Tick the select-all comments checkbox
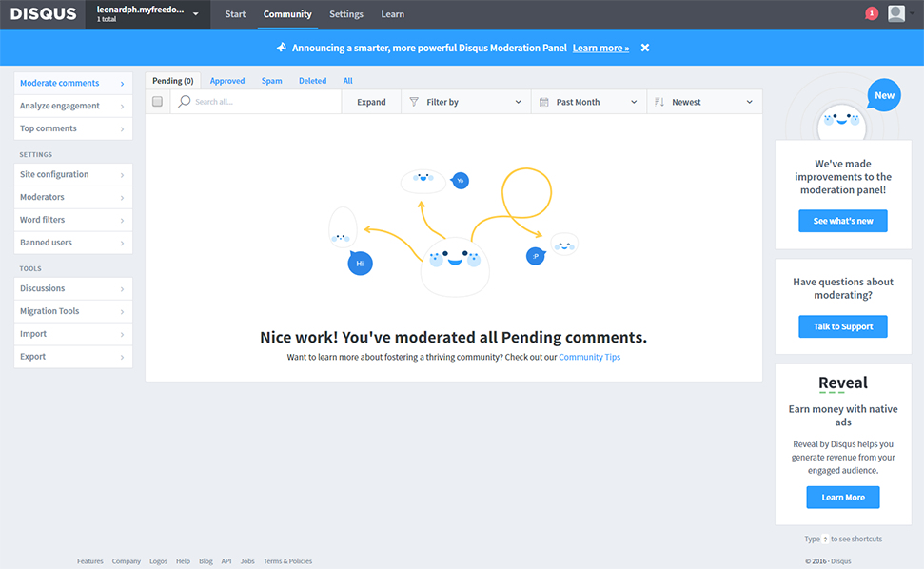The image size is (924, 569). [157, 101]
